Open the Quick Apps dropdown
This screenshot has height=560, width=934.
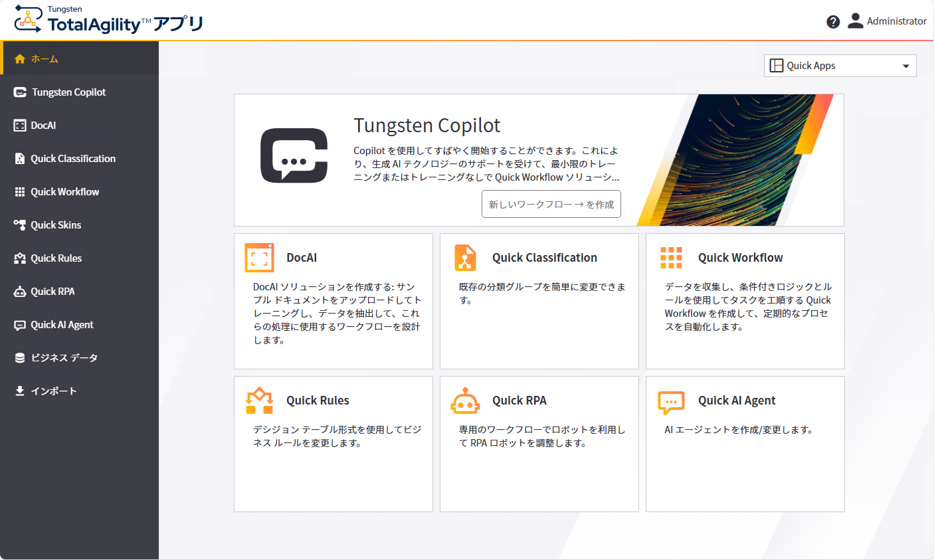click(839, 66)
